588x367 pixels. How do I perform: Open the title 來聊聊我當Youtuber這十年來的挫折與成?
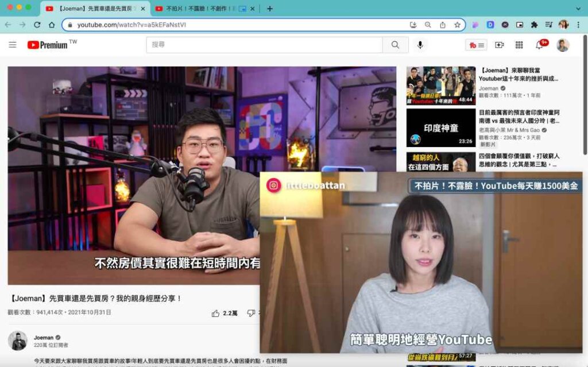[519, 74]
